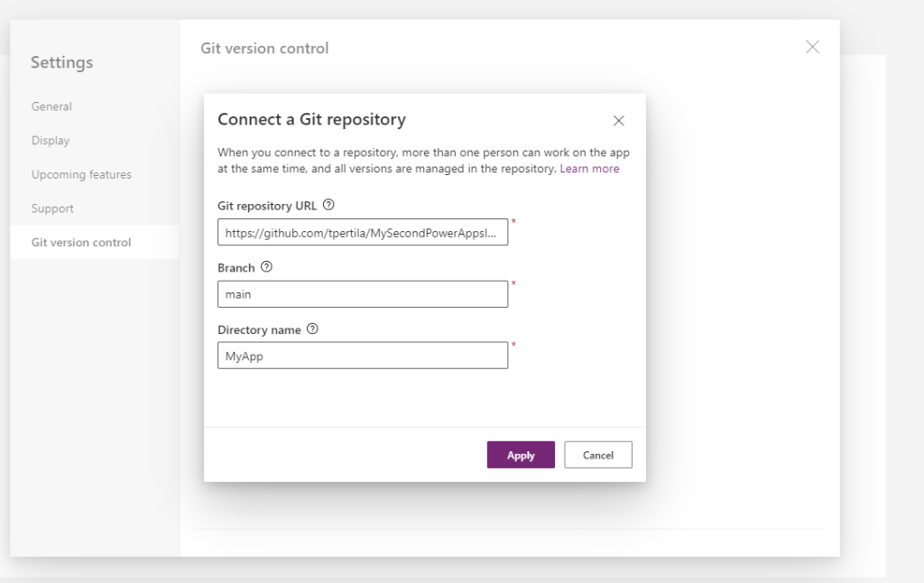The height and width of the screenshot is (583, 924).
Task: Go to Upcoming features in Settings
Action: tap(81, 174)
